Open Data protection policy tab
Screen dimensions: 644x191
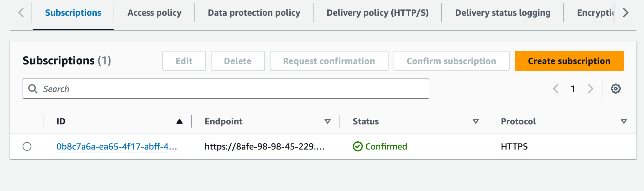pos(254,13)
